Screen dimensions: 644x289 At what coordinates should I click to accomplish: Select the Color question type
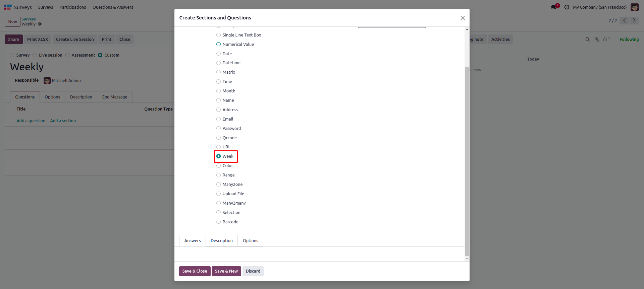(219, 166)
